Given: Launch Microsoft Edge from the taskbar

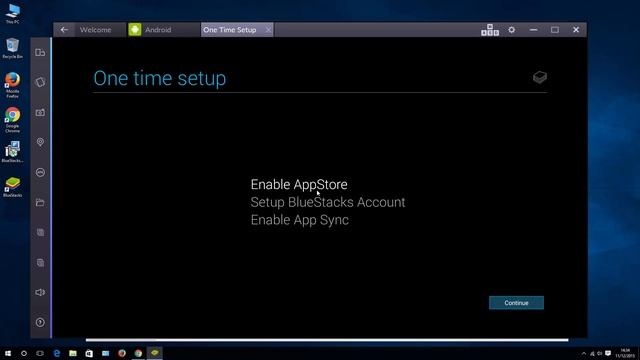Looking at the screenshot, I should point(57,353).
